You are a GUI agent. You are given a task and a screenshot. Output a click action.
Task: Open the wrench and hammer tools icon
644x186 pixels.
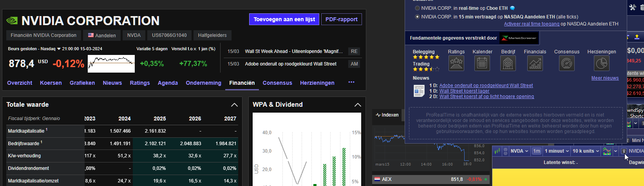click(x=633, y=7)
